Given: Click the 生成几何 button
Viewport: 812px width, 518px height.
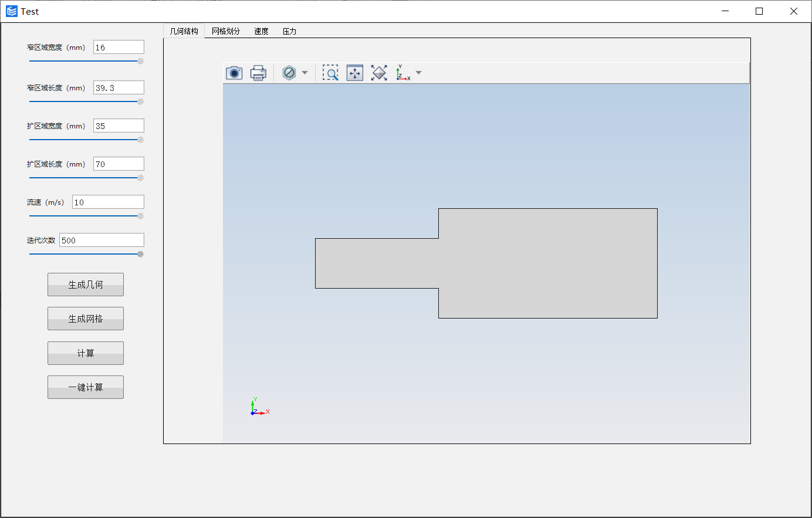Looking at the screenshot, I should 86,285.
